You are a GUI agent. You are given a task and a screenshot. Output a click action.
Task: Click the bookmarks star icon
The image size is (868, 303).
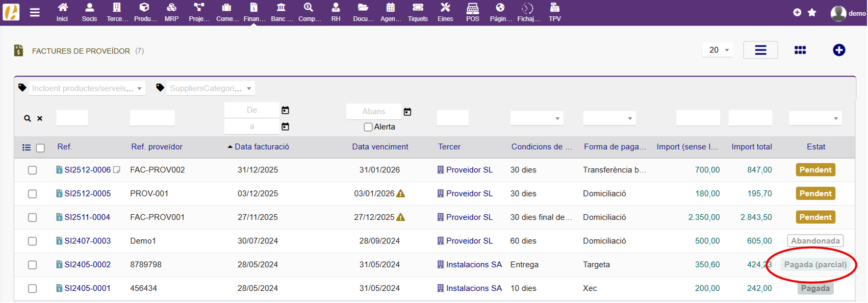pos(812,12)
